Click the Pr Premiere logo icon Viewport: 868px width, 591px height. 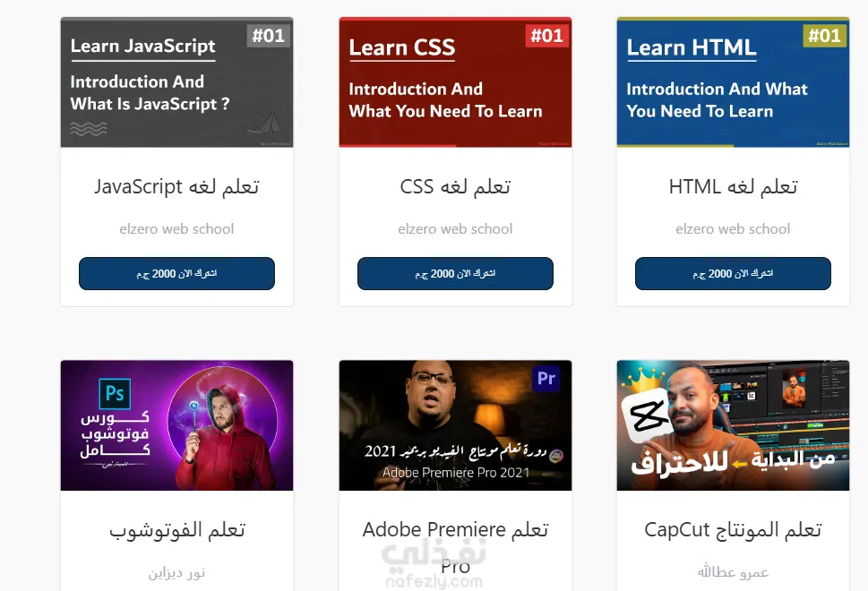[x=546, y=379]
